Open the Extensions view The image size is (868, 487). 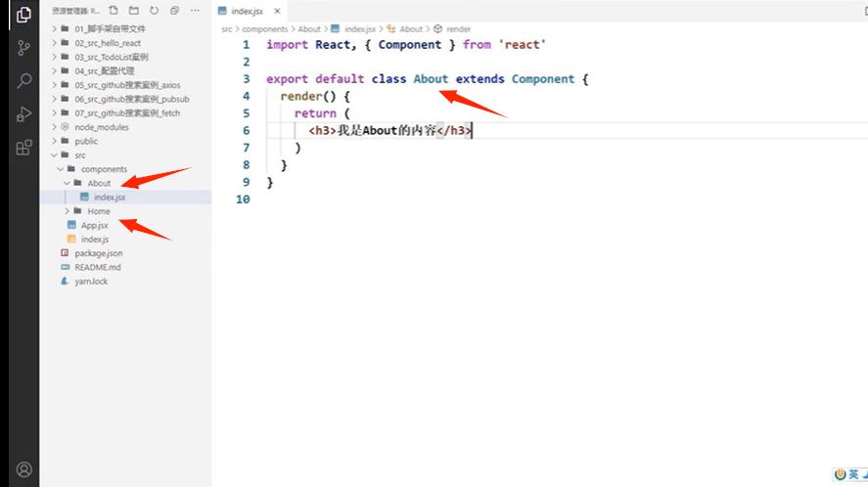coord(23,148)
